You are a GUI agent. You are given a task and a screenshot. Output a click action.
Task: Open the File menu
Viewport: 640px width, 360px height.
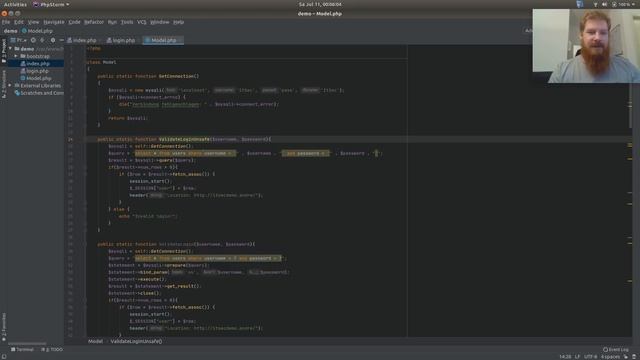click(6, 22)
